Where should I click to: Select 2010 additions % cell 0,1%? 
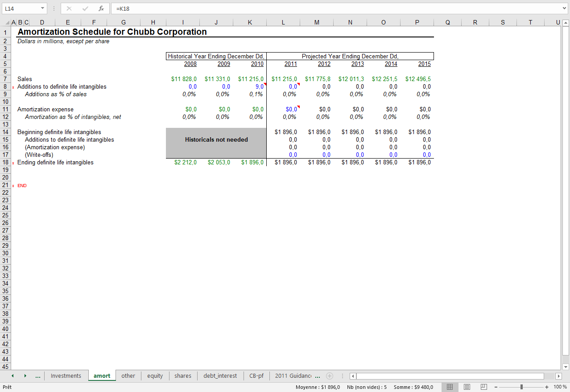coord(250,94)
